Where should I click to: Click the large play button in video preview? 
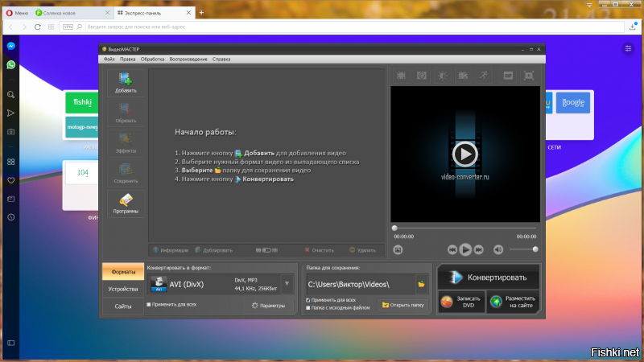tap(464, 154)
